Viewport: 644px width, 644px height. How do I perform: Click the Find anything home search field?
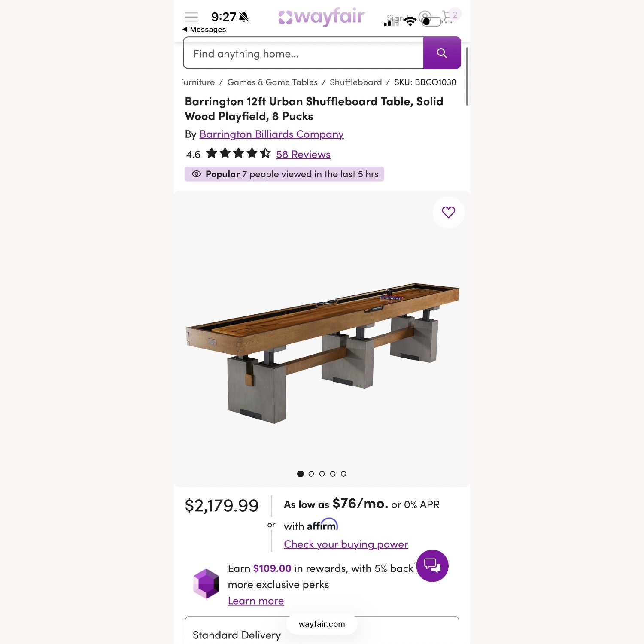tap(303, 53)
